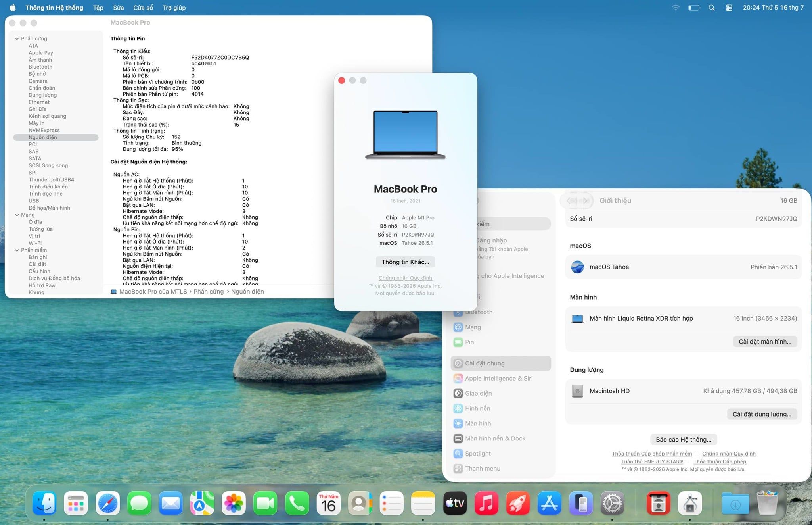Click the menu bar clock 20:24 Thứ 5
The height and width of the screenshot is (525, 812).
[773, 8]
